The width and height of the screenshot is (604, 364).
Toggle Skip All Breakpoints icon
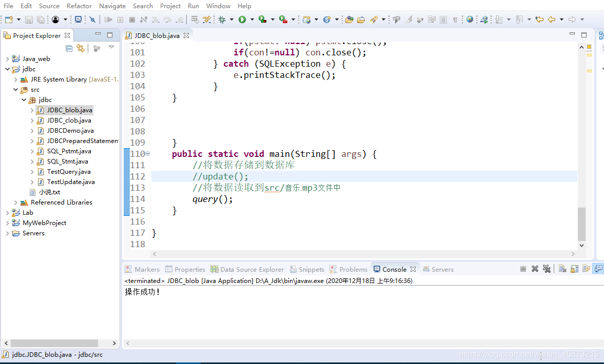click(92, 19)
